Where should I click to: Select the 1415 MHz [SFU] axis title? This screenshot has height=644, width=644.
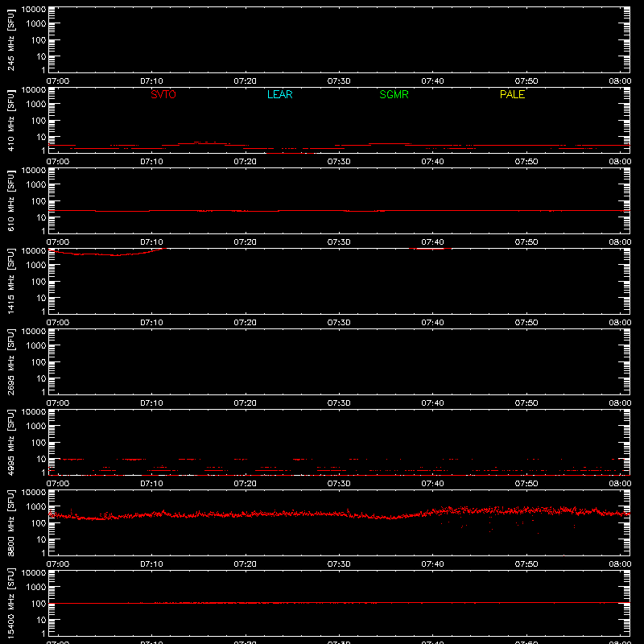(x=10, y=281)
